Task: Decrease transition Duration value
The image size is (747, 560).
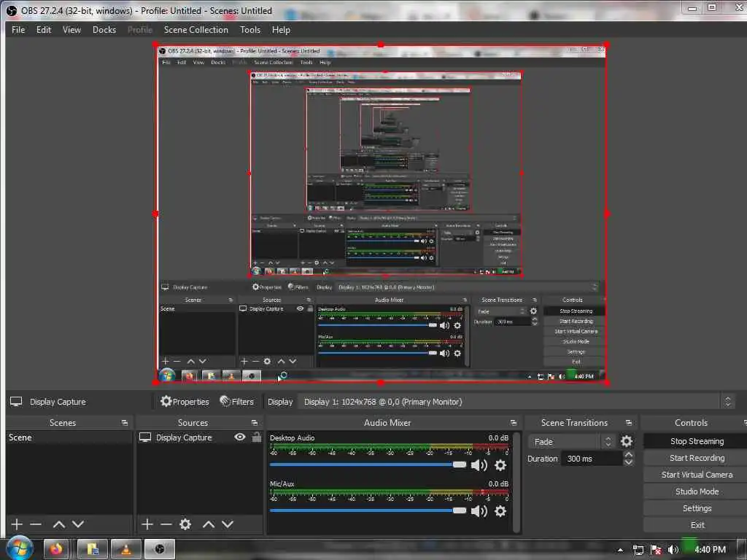Action: click(628, 462)
